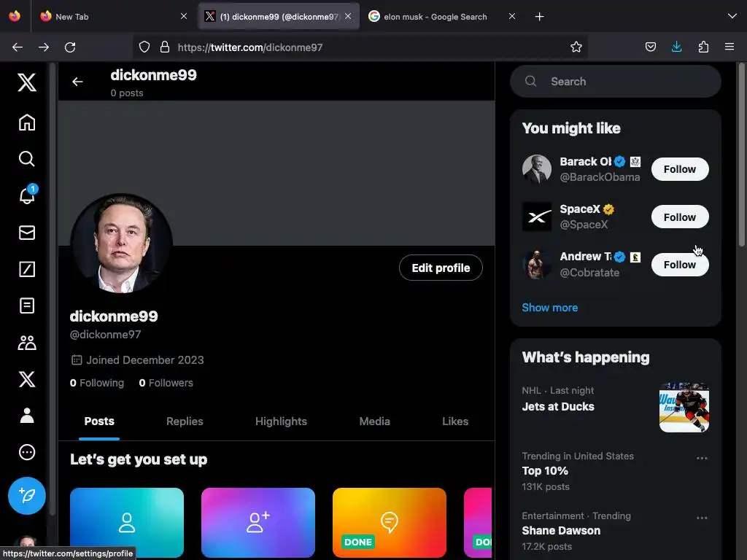Open Firefox Downloads panel

(676, 47)
